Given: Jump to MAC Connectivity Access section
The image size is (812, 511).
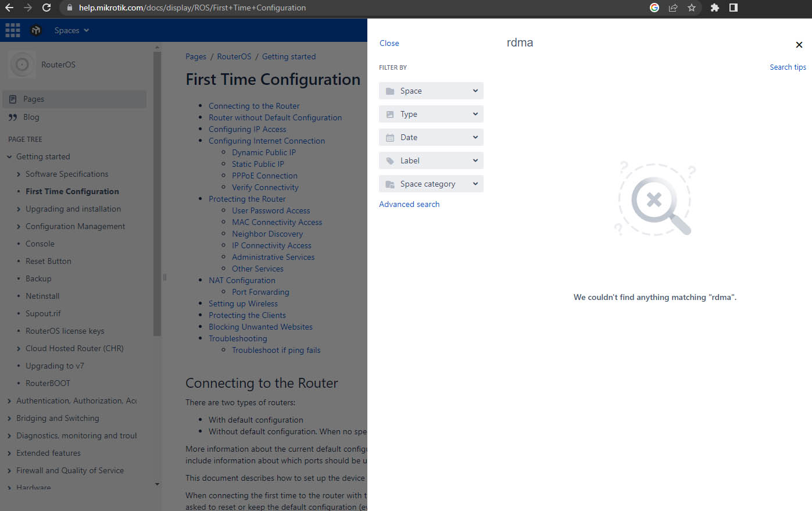Looking at the screenshot, I should coord(277,222).
